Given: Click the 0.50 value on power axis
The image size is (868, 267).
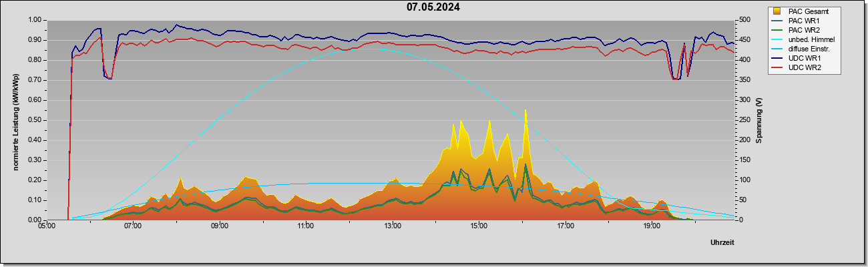Looking at the screenshot, I should [33, 120].
